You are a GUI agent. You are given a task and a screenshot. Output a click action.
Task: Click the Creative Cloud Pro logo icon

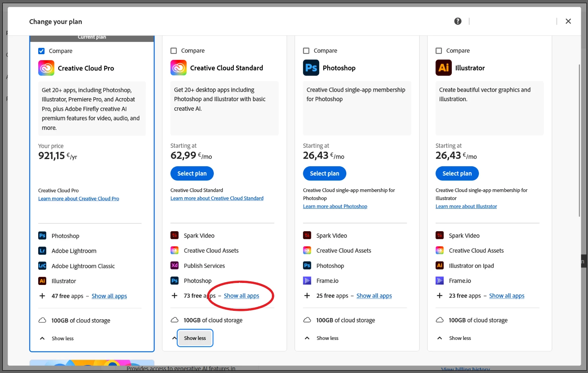(x=46, y=68)
